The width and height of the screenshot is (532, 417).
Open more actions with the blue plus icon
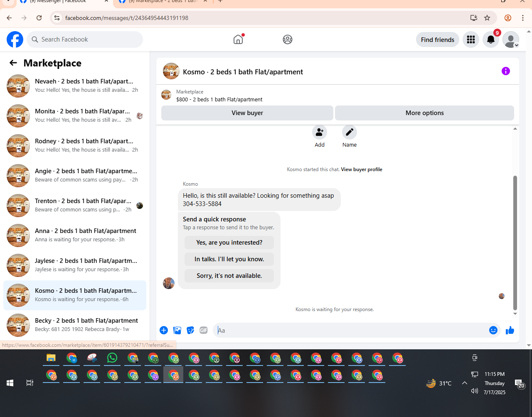[164, 330]
